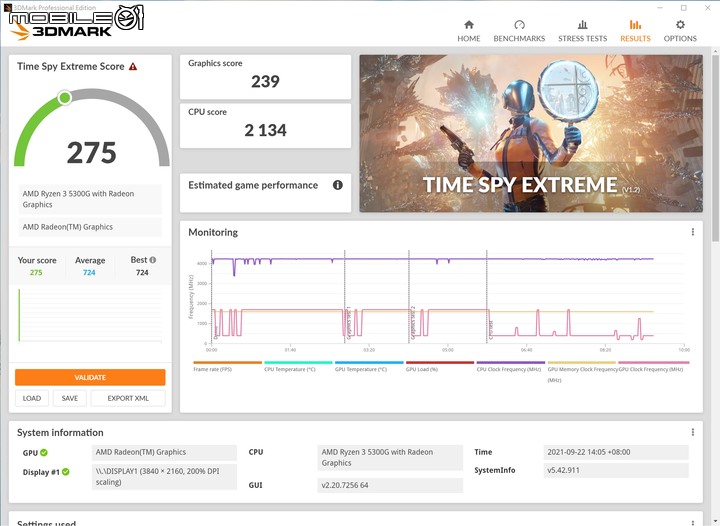Viewport: 720px width, 526px height.
Task: Click the System information GPU value field
Action: pyautogui.click(x=164, y=452)
